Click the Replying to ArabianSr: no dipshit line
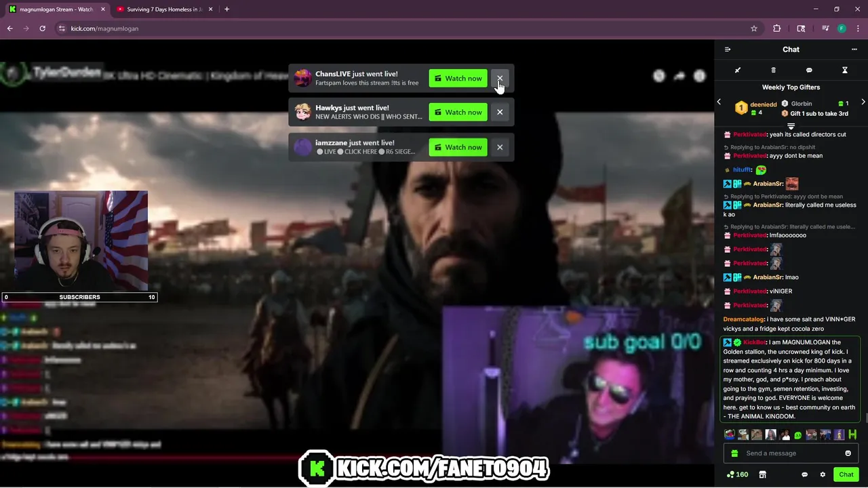 click(x=770, y=147)
